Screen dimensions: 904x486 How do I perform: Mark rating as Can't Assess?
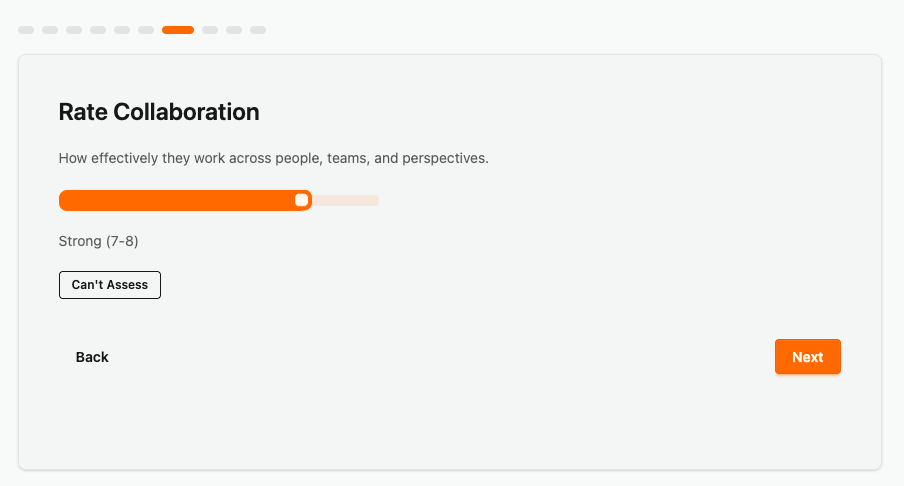click(110, 285)
